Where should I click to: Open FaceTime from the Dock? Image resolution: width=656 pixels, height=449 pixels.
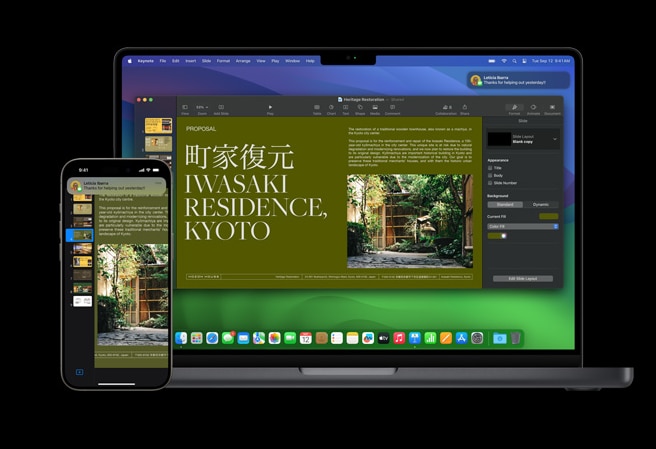click(290, 338)
